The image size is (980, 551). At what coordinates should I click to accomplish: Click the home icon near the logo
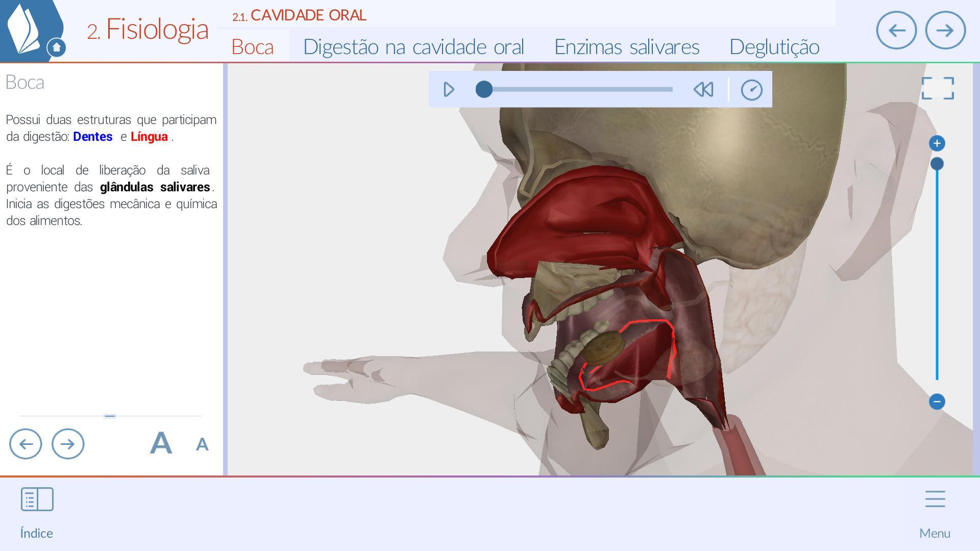tap(57, 46)
